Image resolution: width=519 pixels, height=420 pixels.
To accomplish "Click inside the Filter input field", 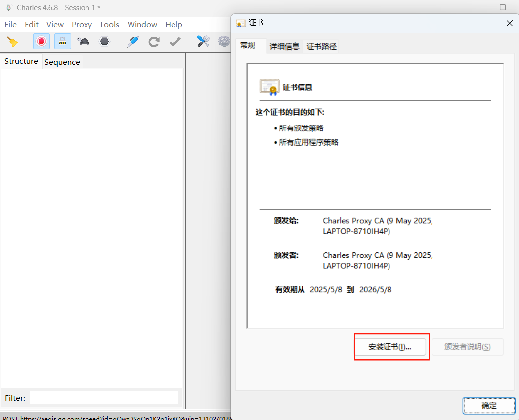I will (104, 397).
